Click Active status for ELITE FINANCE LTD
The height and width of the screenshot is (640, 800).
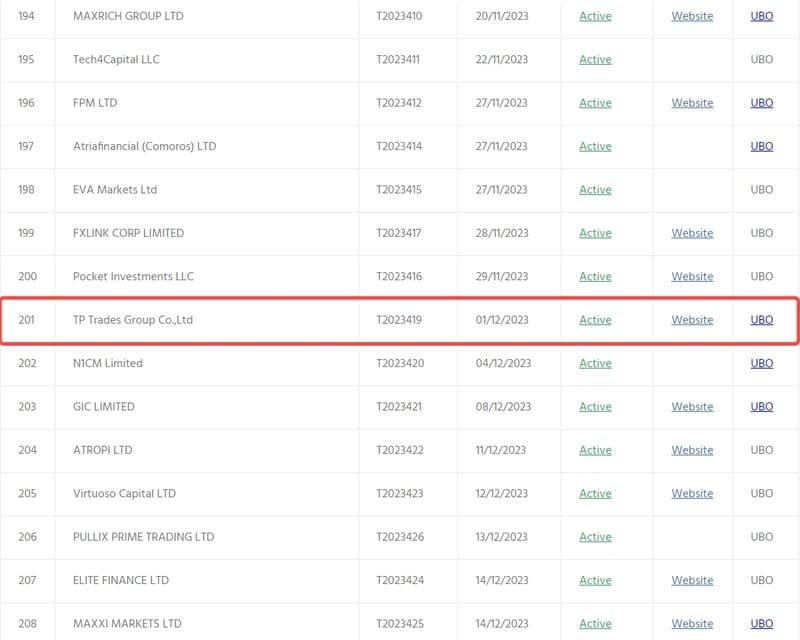(595, 580)
